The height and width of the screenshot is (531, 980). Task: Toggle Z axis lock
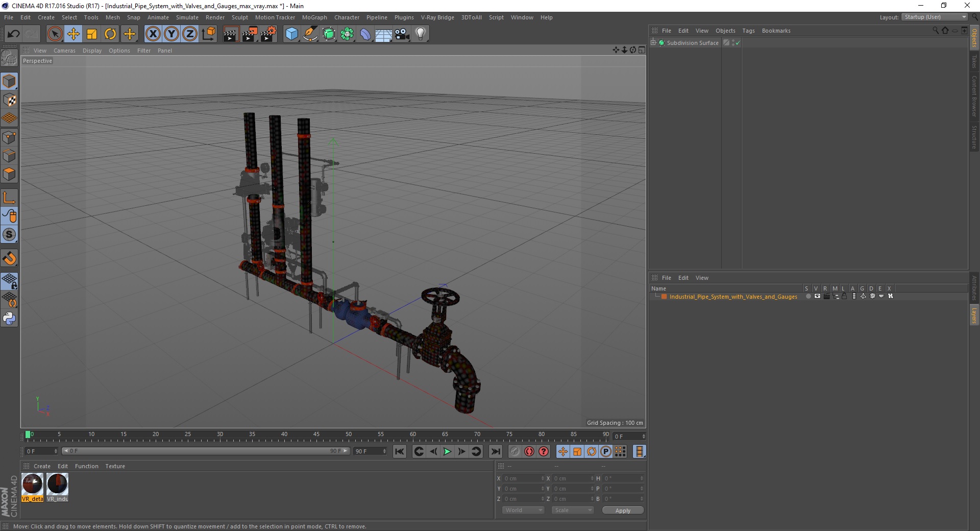pyautogui.click(x=190, y=34)
